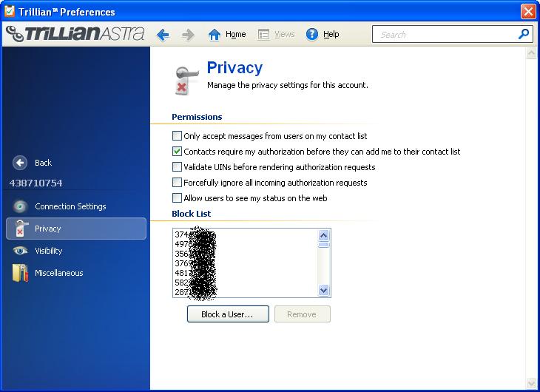Click the Remove button
Image resolution: width=540 pixels, height=392 pixels.
point(302,314)
